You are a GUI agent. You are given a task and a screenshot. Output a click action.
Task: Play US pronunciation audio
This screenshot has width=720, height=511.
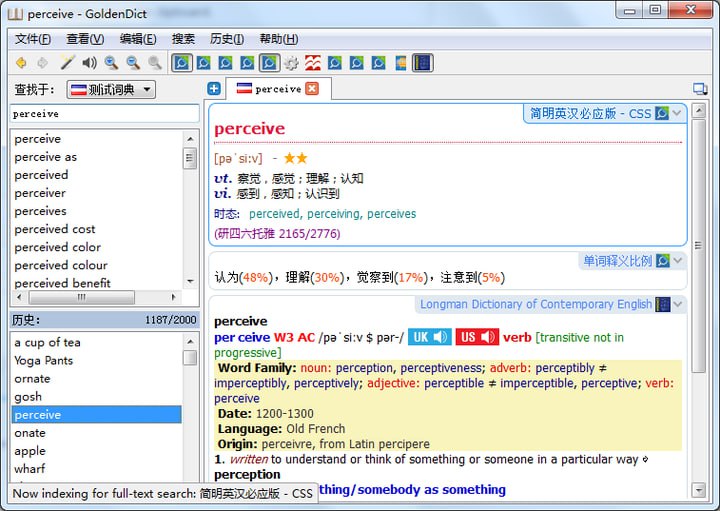point(478,337)
